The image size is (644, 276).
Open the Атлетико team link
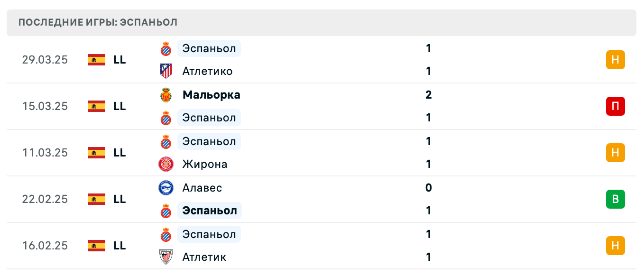click(x=207, y=71)
